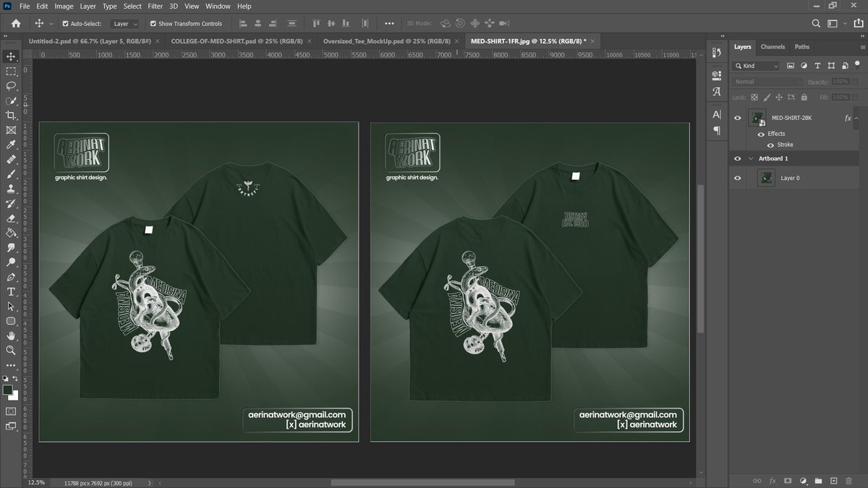Select the Crop tool
The height and width of the screenshot is (488, 868).
point(11,116)
